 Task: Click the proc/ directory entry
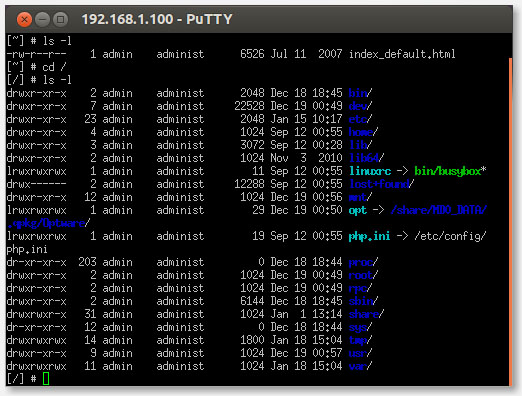point(363,262)
